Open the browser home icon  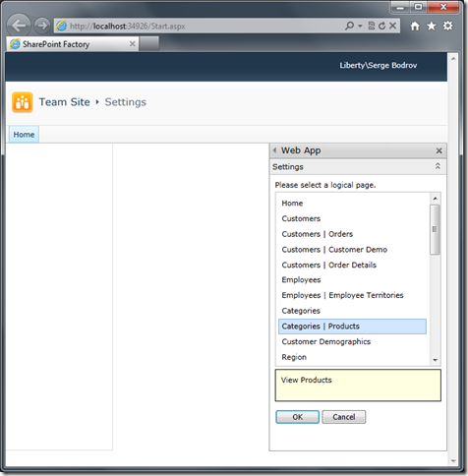(x=415, y=26)
